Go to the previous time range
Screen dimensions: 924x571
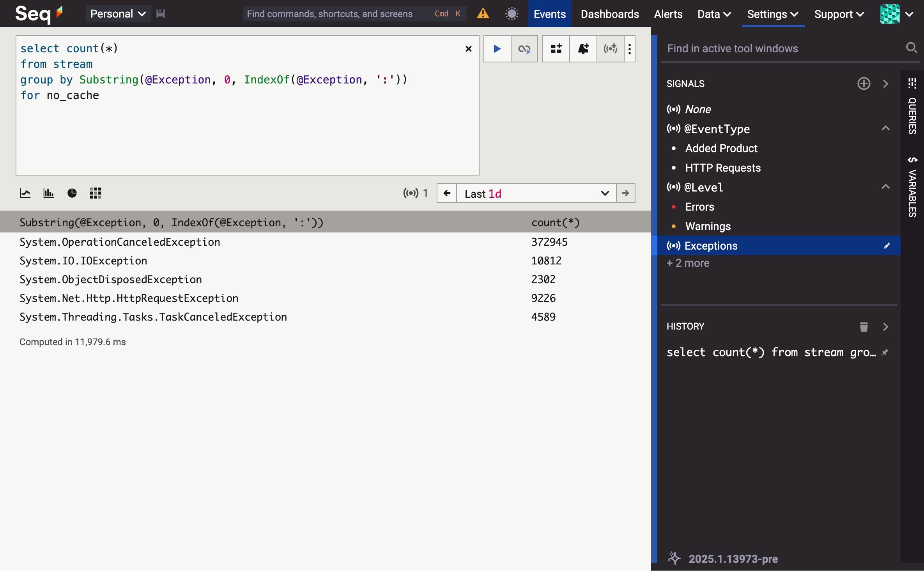pos(447,193)
